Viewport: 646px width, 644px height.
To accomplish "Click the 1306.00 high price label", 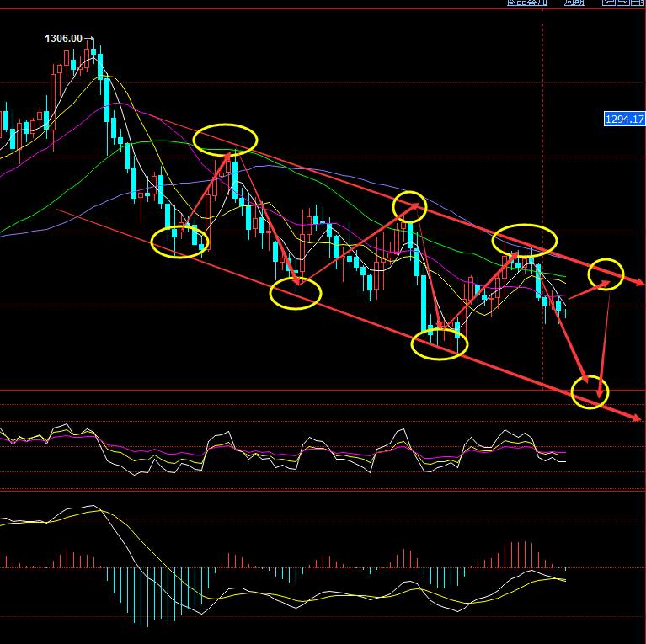I will click(x=64, y=39).
